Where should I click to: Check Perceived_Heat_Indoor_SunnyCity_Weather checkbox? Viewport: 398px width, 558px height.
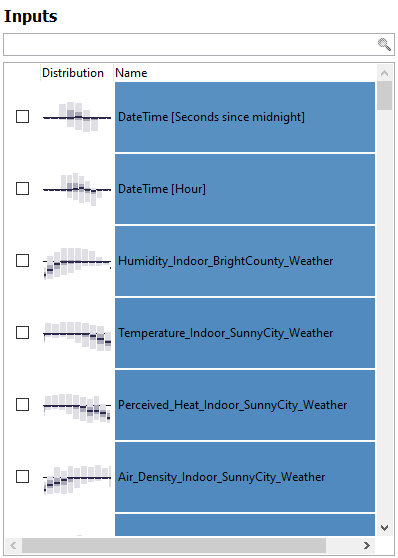(22, 405)
